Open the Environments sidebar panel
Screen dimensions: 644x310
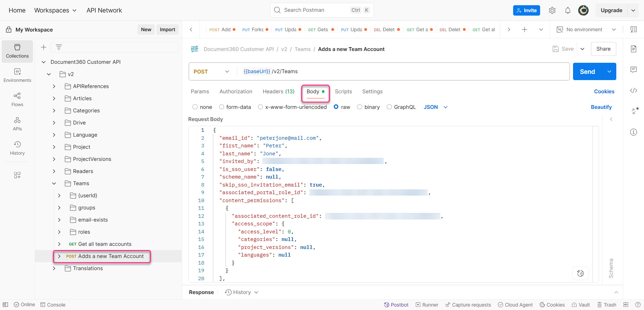[17, 75]
